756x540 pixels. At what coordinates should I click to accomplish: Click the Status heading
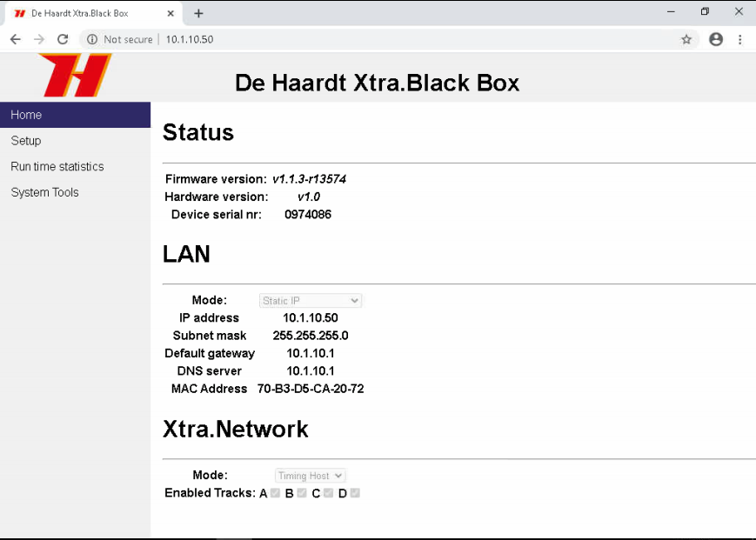[198, 132]
